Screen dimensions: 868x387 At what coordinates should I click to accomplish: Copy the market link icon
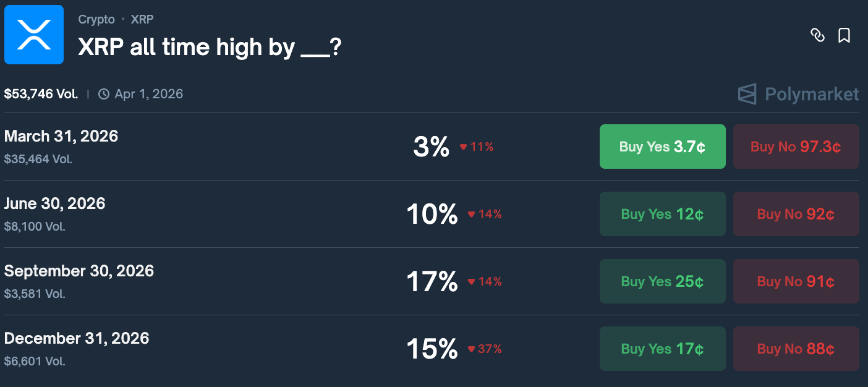coord(817,35)
